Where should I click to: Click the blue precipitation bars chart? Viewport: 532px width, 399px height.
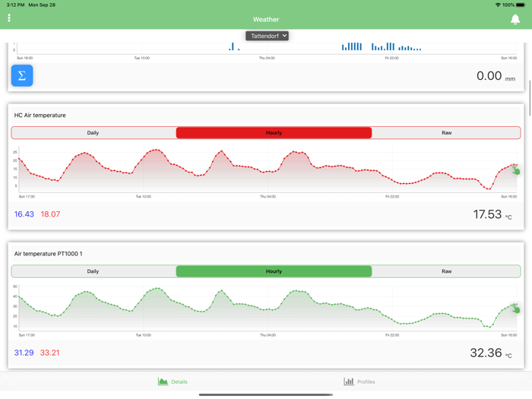(352, 46)
